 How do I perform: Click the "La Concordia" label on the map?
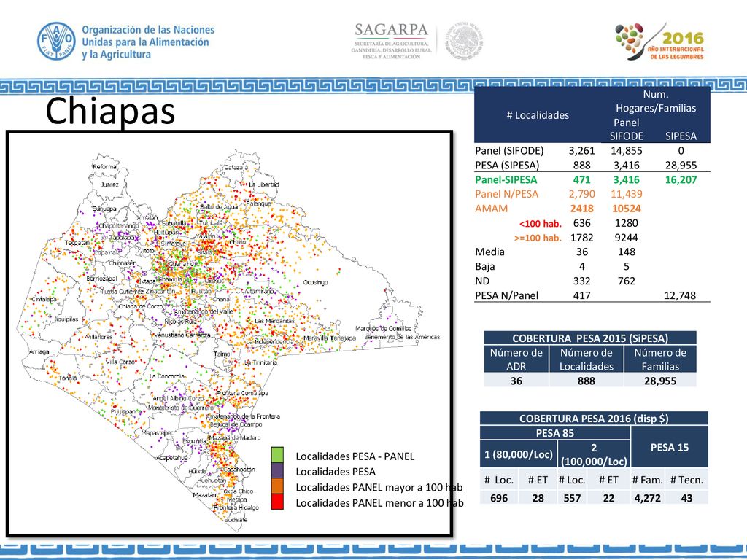coord(167,376)
